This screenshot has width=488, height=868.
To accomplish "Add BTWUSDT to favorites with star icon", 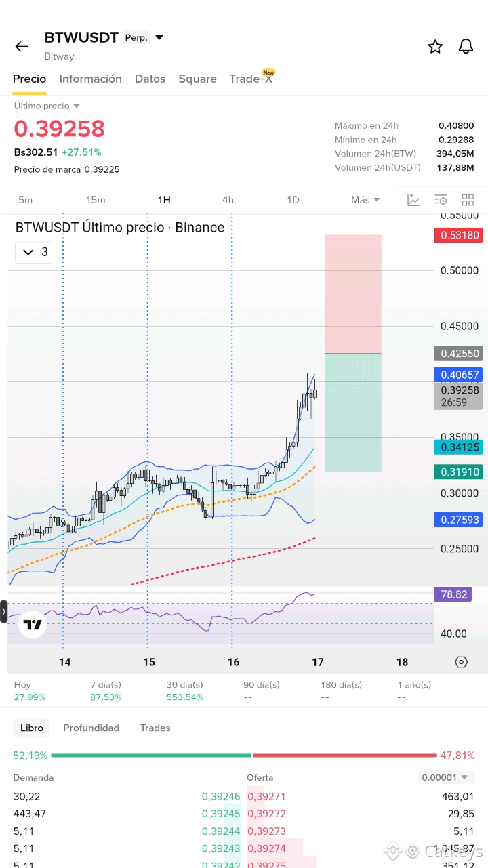I will tap(435, 46).
